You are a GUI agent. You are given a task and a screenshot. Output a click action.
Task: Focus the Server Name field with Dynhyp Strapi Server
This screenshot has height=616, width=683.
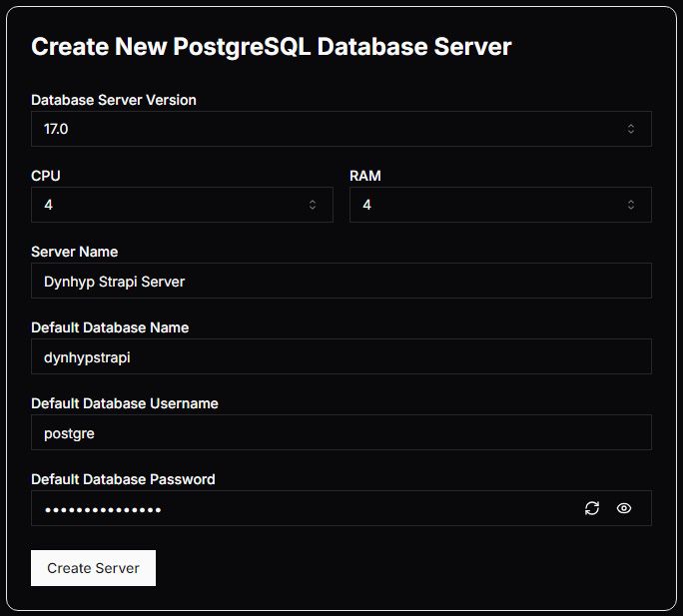[x=341, y=281]
